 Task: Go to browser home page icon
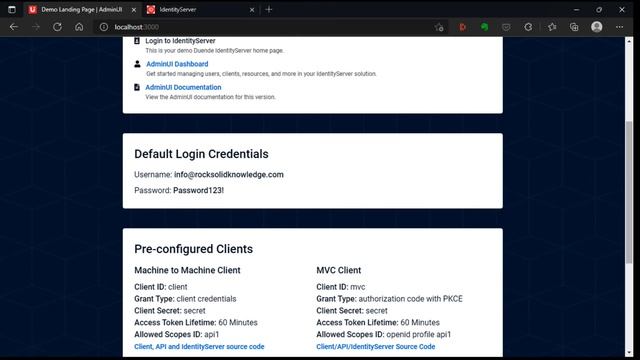pos(79,27)
